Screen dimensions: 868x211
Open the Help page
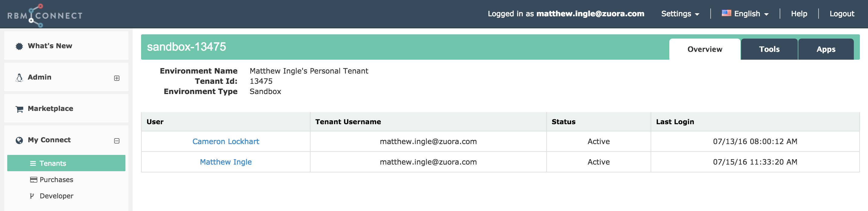799,14
